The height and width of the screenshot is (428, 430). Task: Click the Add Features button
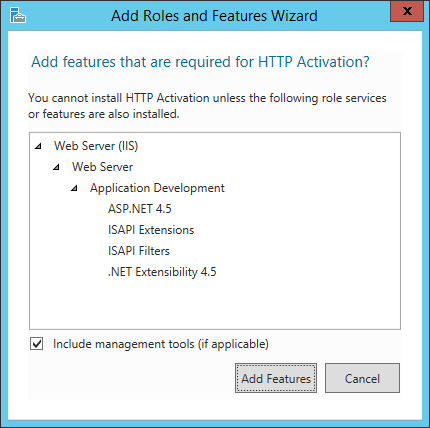[x=276, y=378]
